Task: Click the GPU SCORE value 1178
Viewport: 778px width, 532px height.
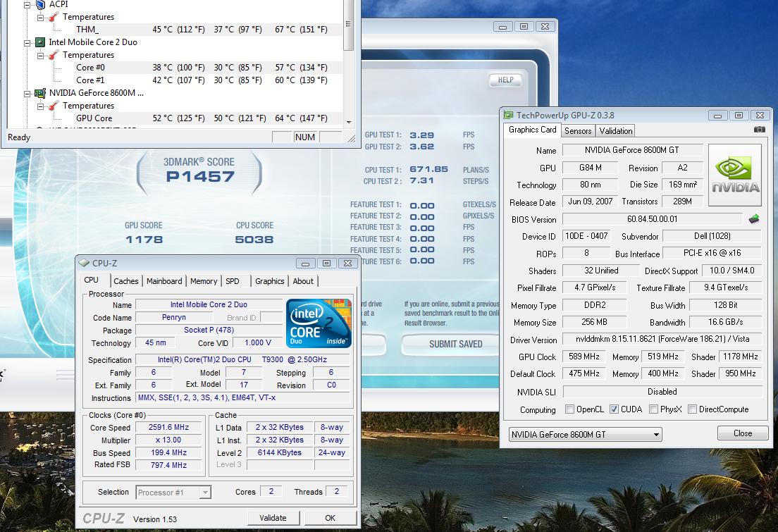Action: [144, 240]
